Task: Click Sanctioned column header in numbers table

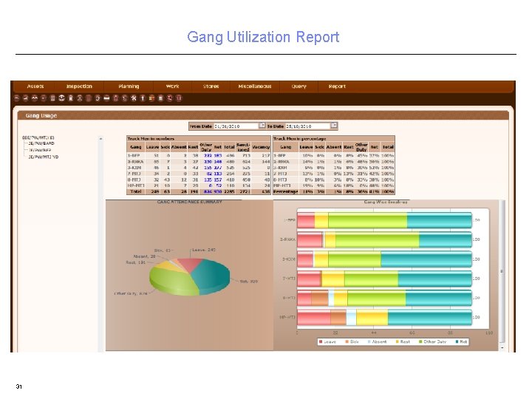Action: pyautogui.click(x=243, y=147)
